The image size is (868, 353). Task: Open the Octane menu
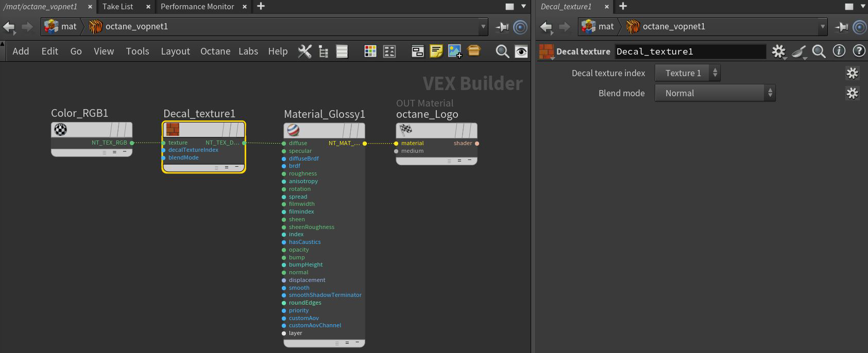215,51
